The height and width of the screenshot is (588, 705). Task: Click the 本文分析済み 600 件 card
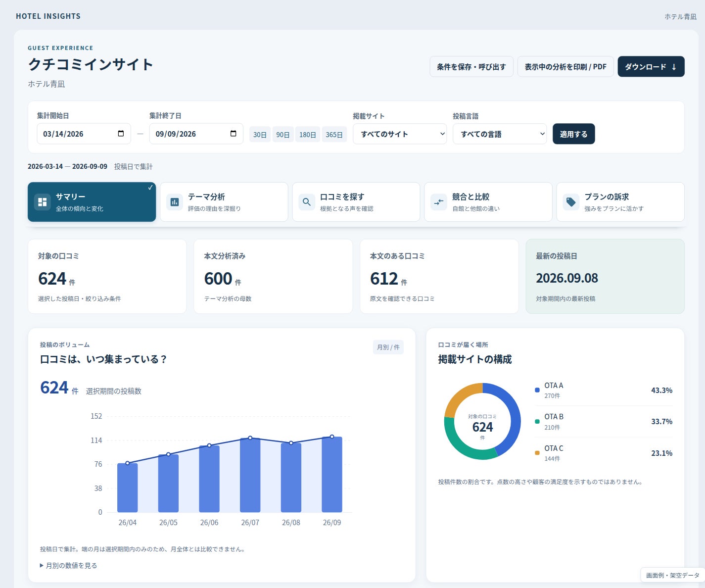click(273, 276)
